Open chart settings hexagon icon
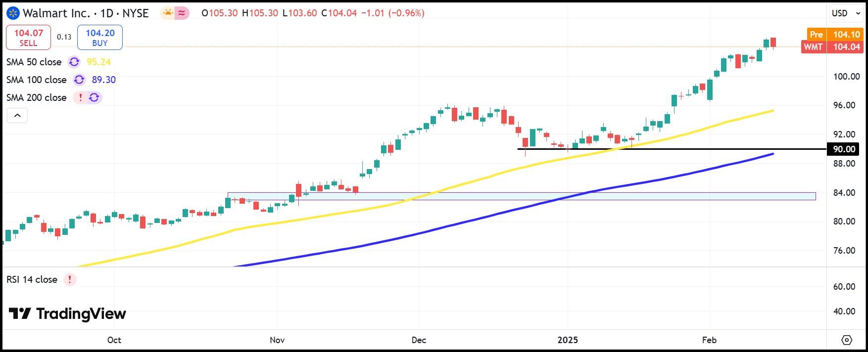The width and height of the screenshot is (868, 352). tap(847, 340)
